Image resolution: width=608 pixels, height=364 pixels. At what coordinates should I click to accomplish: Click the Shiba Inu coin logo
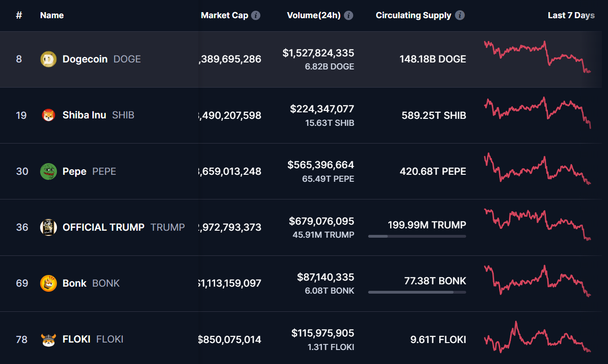(49, 115)
